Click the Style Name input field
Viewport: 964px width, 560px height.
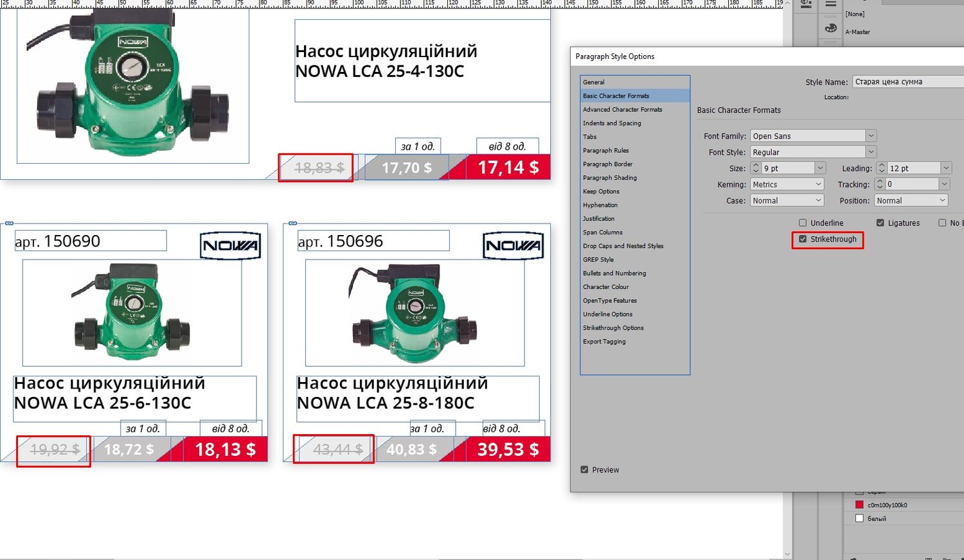(x=907, y=82)
